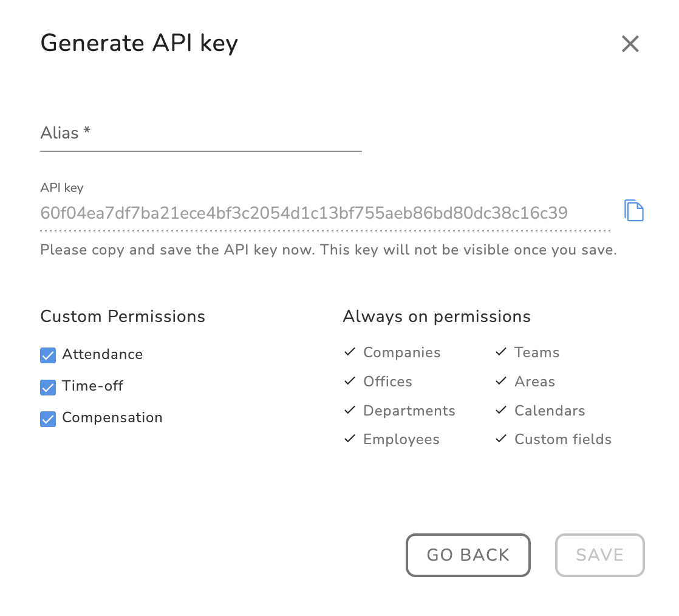Click the Always on permissions heading
679x616 pixels.
[437, 317]
